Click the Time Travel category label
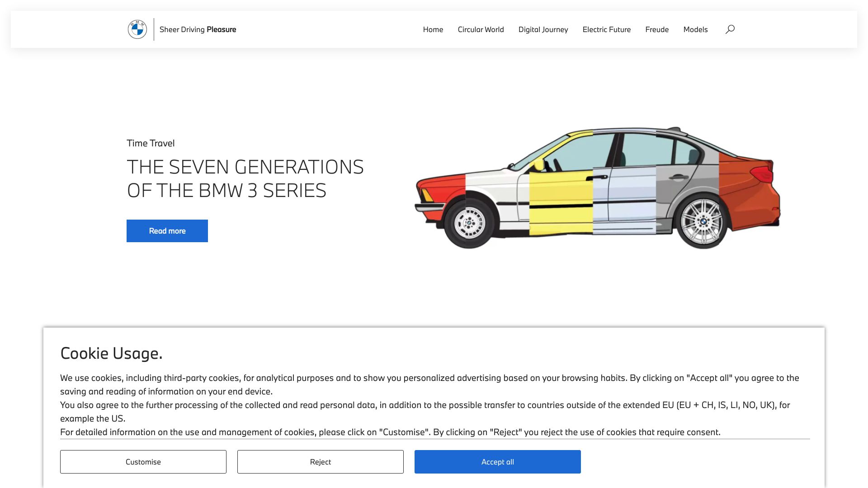The width and height of the screenshot is (868, 488). (151, 143)
